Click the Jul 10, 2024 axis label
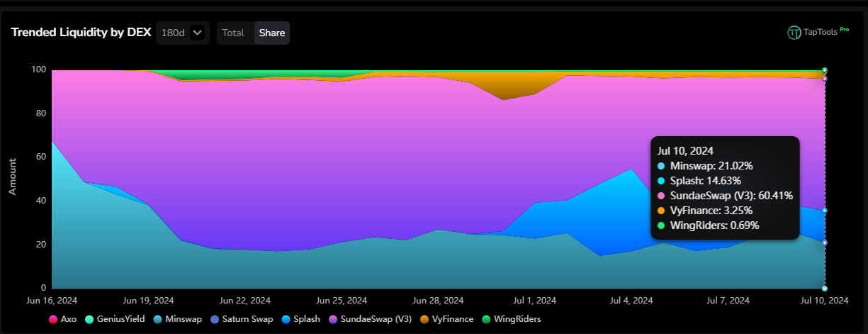The height and width of the screenshot is (334, 868). pos(825,301)
